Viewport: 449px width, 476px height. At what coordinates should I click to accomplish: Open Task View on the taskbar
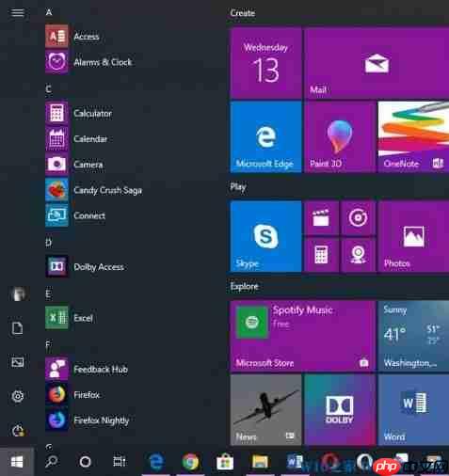(x=120, y=462)
